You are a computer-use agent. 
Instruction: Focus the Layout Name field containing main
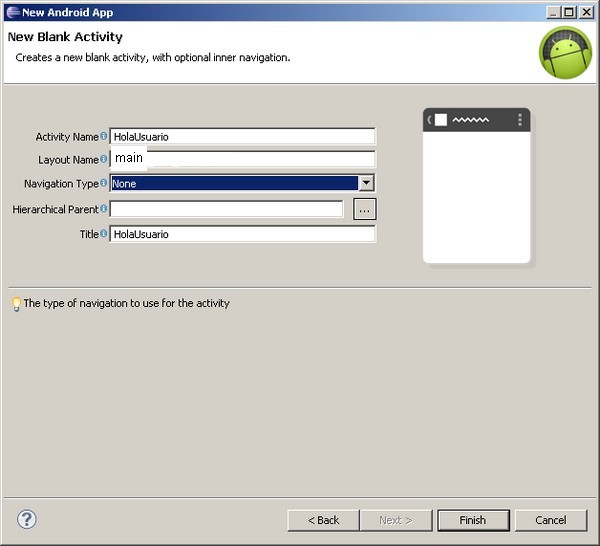click(243, 159)
